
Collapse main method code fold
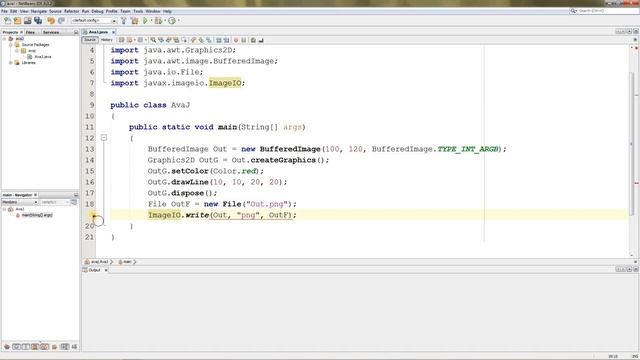point(104,138)
